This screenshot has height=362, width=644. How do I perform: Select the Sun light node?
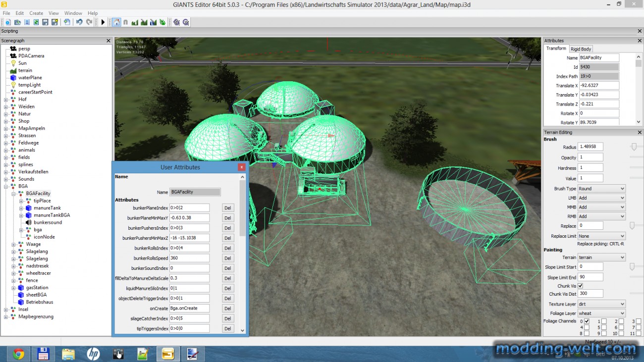(22, 63)
